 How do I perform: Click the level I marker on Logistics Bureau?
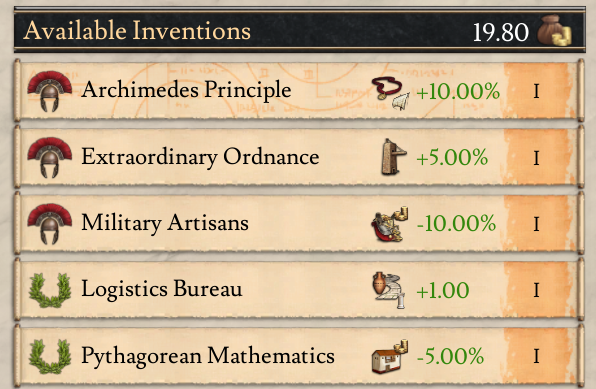click(x=536, y=291)
